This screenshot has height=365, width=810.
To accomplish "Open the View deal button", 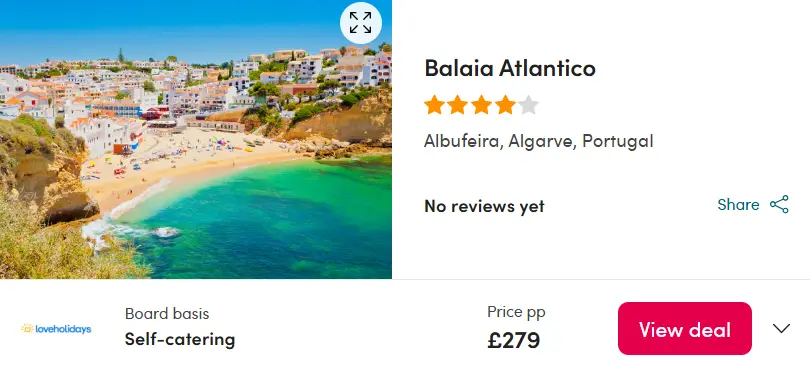I will pos(684,328).
